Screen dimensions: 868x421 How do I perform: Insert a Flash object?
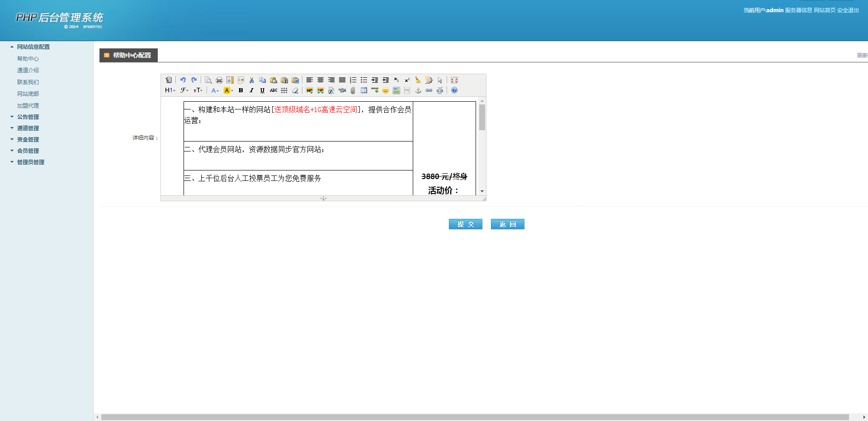coord(331,90)
